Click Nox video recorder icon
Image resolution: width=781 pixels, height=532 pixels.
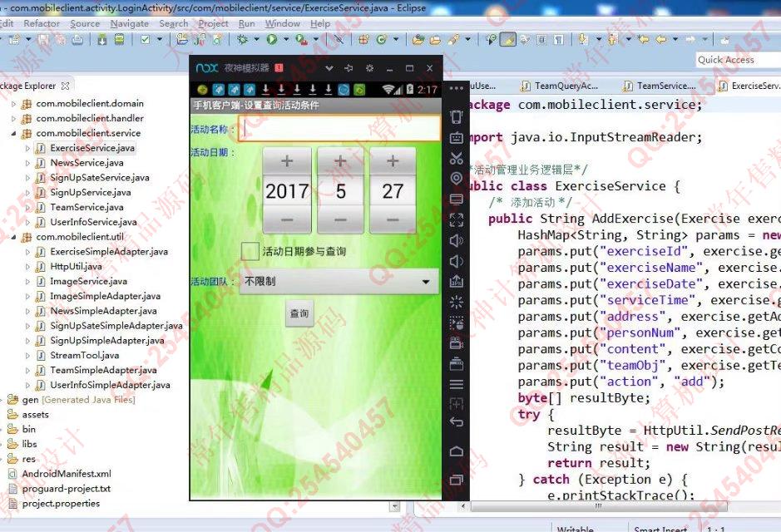(x=457, y=342)
